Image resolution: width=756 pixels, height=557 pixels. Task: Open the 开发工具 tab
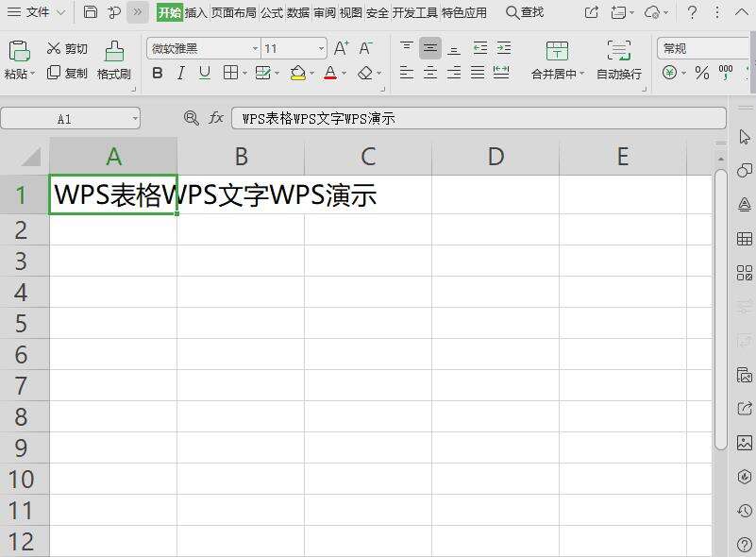pyautogui.click(x=415, y=12)
